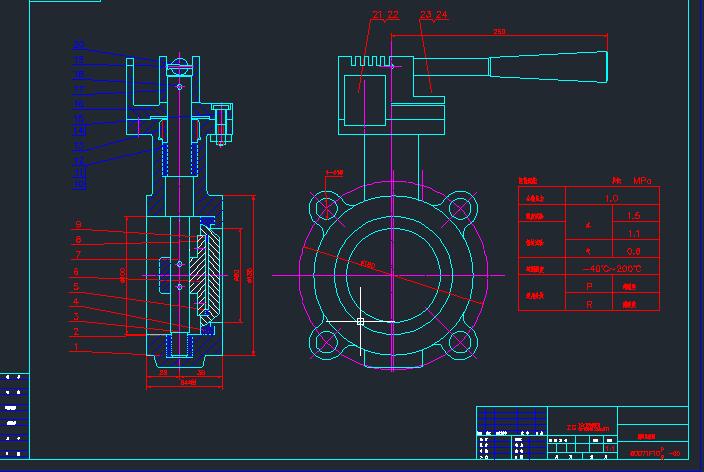The height and width of the screenshot is (472, 704).
Task: Select the part callout number 4
Action: (76, 301)
